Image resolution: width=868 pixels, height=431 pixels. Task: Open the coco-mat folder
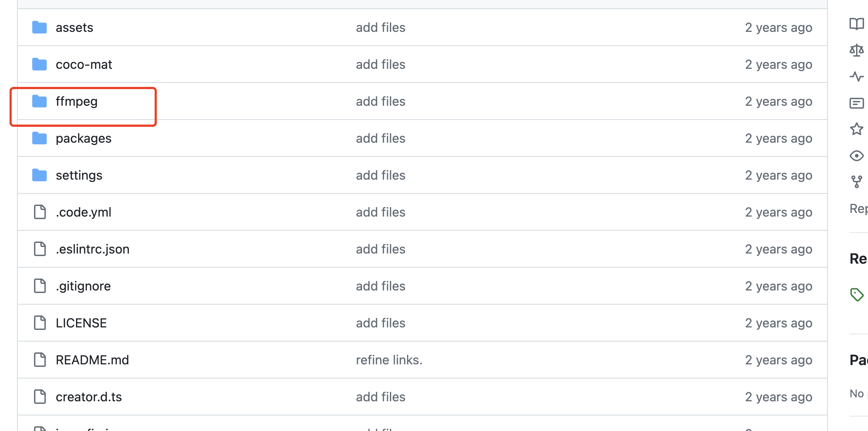[x=84, y=64]
